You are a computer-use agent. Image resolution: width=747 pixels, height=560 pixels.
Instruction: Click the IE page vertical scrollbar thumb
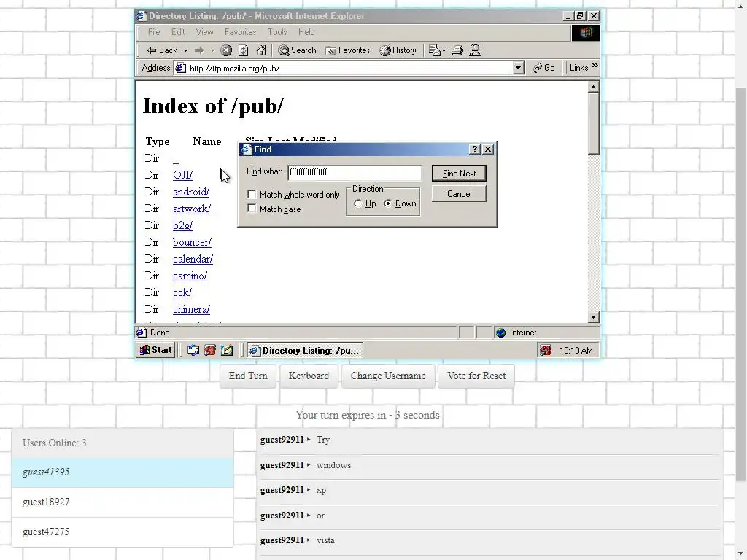tap(594, 123)
